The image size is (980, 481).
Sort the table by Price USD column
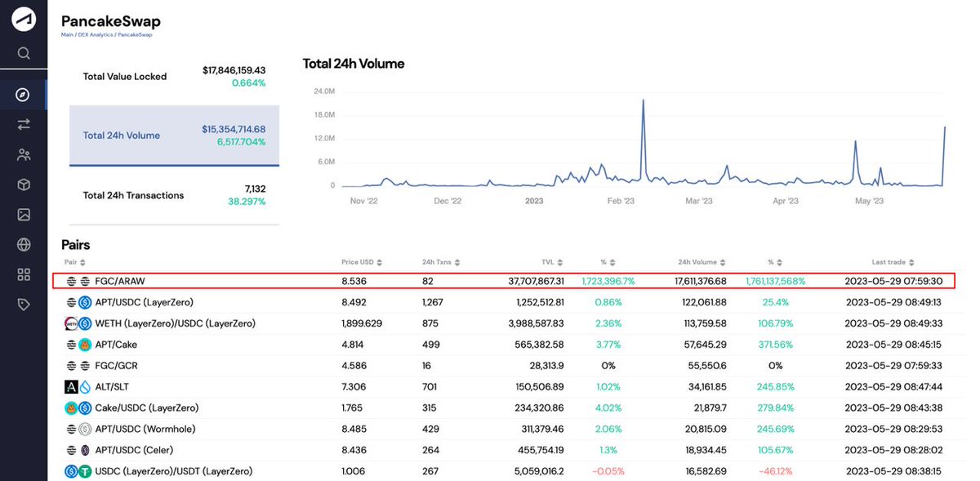click(x=362, y=262)
